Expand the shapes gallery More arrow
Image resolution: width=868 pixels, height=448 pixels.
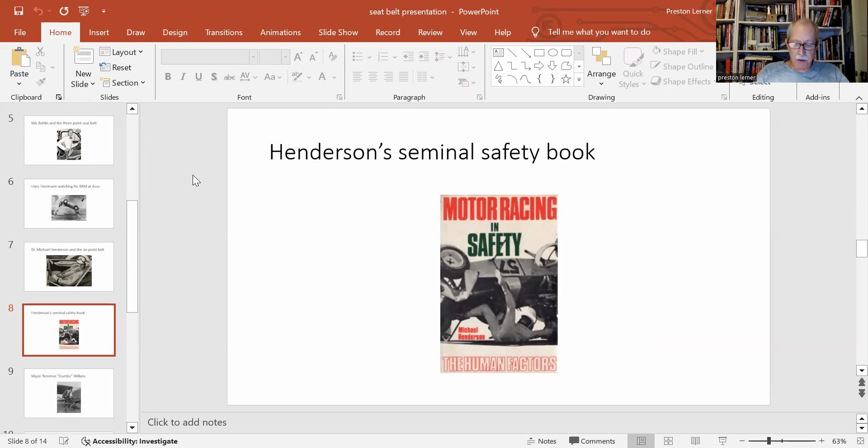(579, 79)
